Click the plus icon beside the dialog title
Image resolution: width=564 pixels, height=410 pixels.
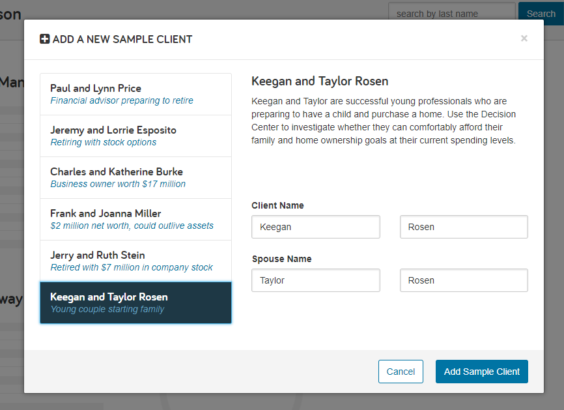(x=45, y=39)
